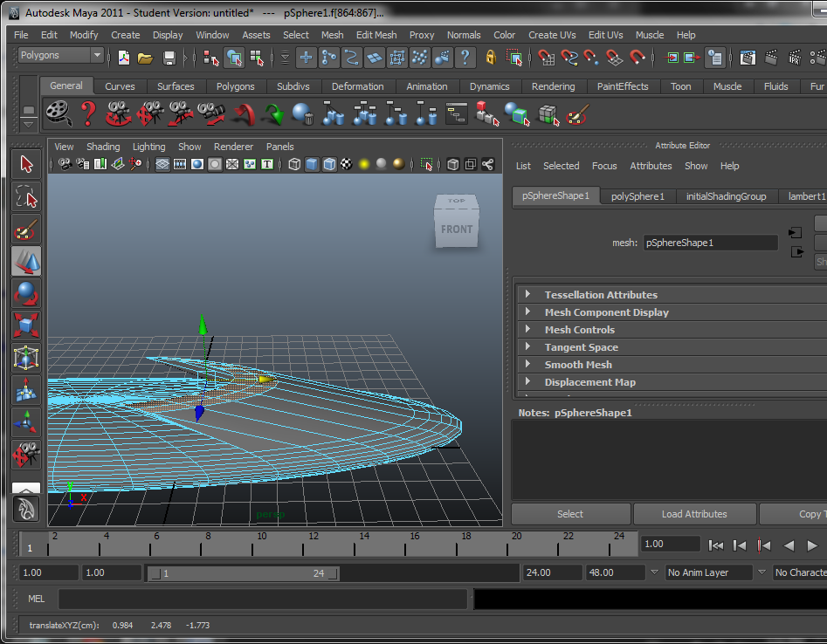Select by component type mode icon
Image resolution: width=827 pixels, height=644 pixels.
[257, 58]
